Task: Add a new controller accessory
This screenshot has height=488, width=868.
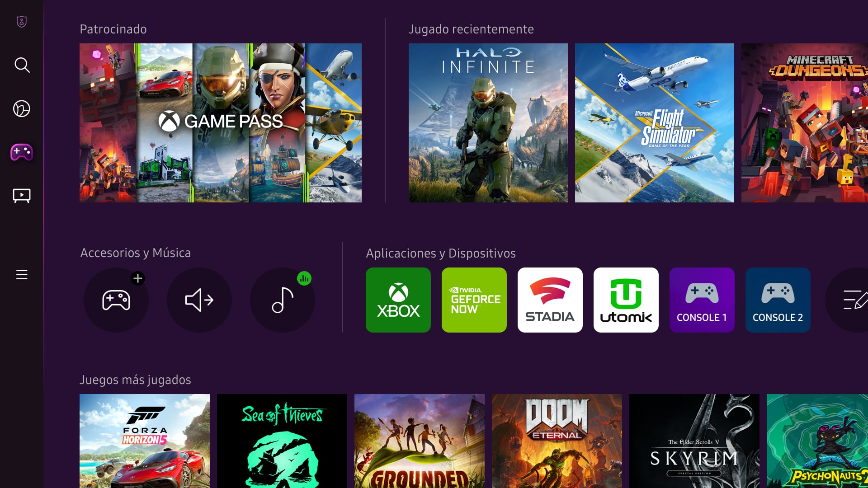Action: pyautogui.click(x=116, y=300)
